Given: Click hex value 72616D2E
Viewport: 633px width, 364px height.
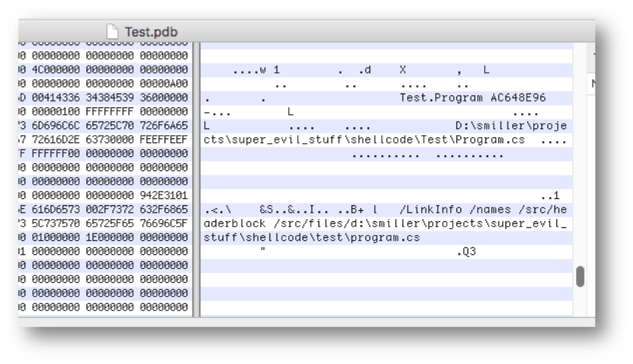Looking at the screenshot, I should 56,139.
